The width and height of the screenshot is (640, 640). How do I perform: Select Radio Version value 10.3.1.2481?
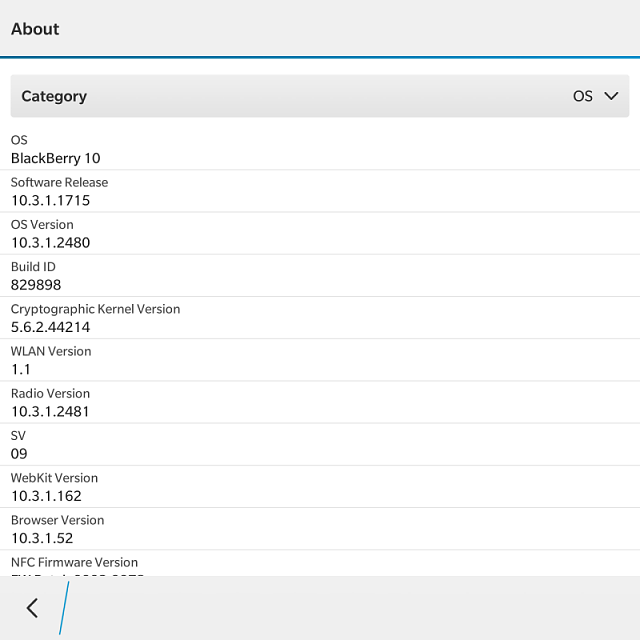point(50,411)
